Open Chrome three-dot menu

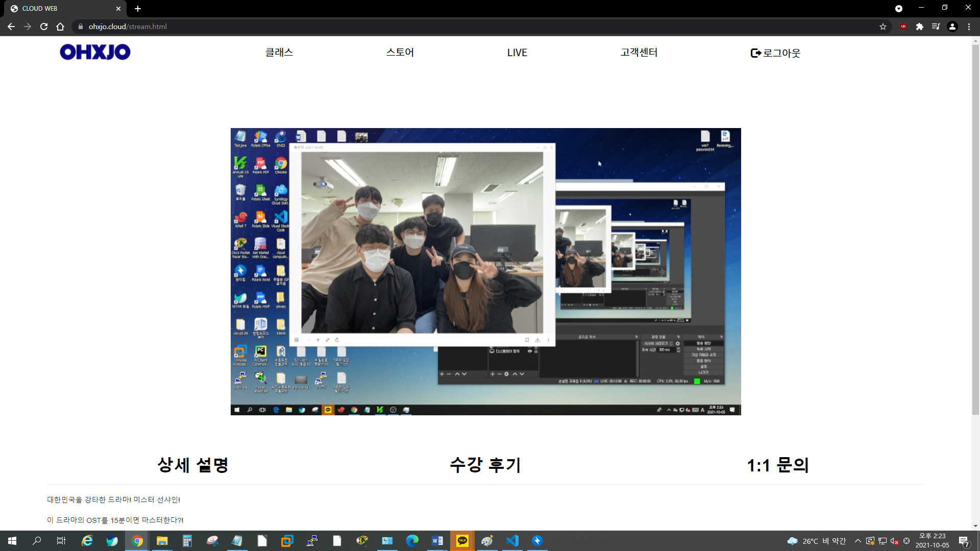click(x=969, y=27)
